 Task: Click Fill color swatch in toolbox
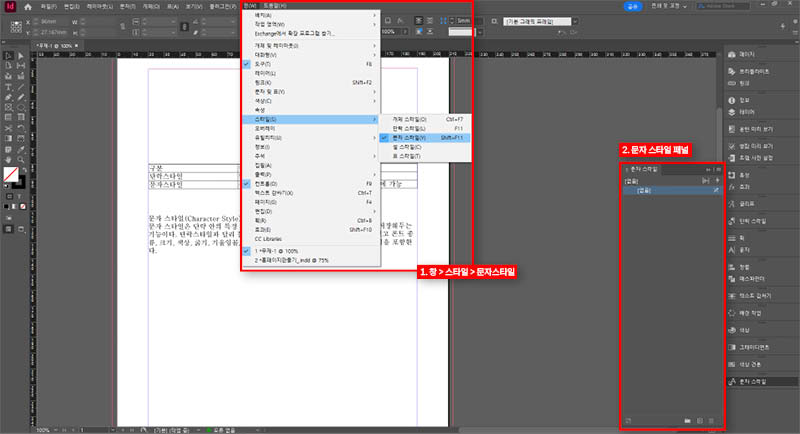(10, 174)
